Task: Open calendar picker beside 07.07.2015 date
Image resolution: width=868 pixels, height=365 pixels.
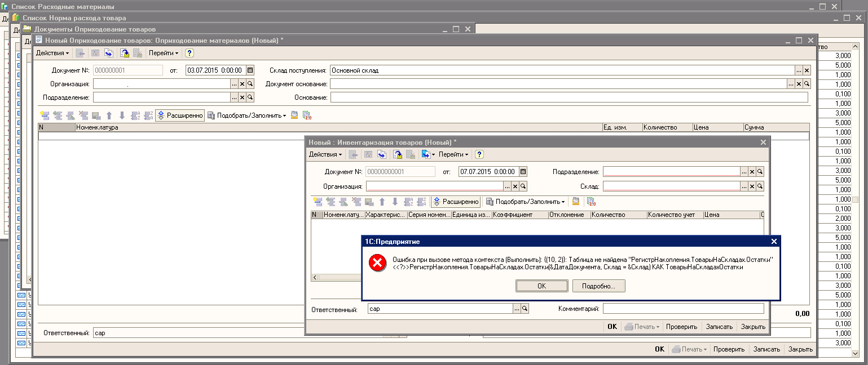Action: coord(523,172)
